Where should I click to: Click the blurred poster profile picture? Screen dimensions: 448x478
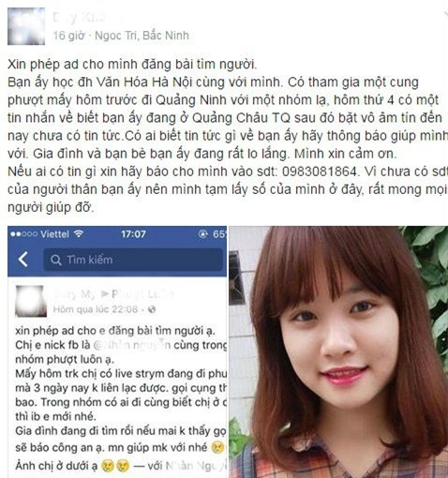[26, 26]
